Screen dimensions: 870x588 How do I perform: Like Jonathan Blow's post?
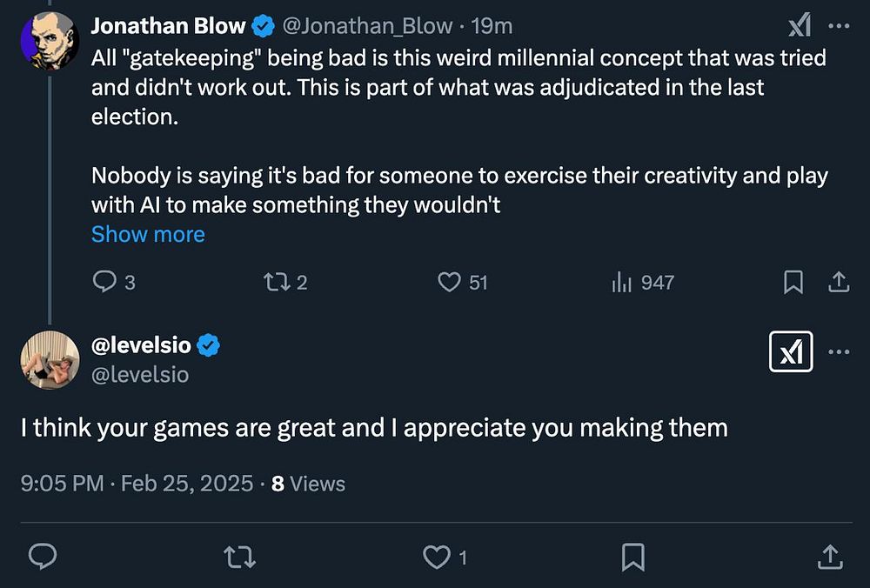[x=449, y=283]
